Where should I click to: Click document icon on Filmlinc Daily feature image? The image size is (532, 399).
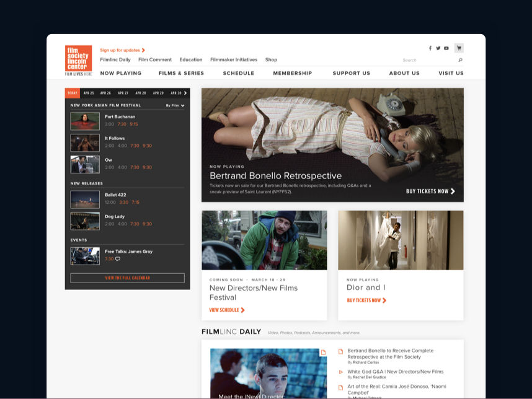click(x=323, y=353)
